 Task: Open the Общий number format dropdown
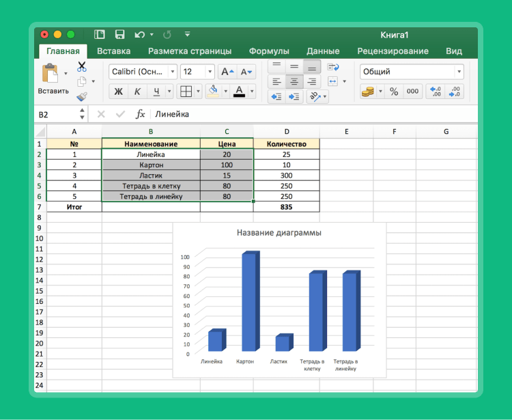pos(459,72)
